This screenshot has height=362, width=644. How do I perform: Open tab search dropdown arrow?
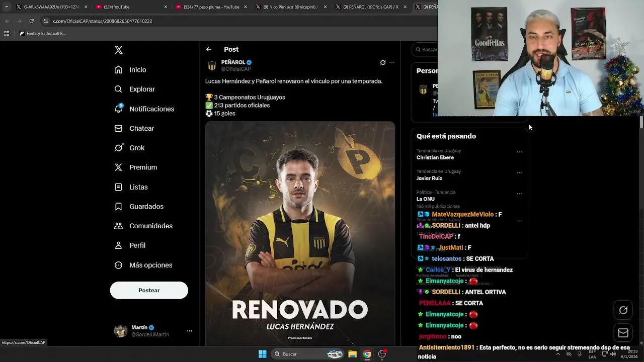click(7, 7)
